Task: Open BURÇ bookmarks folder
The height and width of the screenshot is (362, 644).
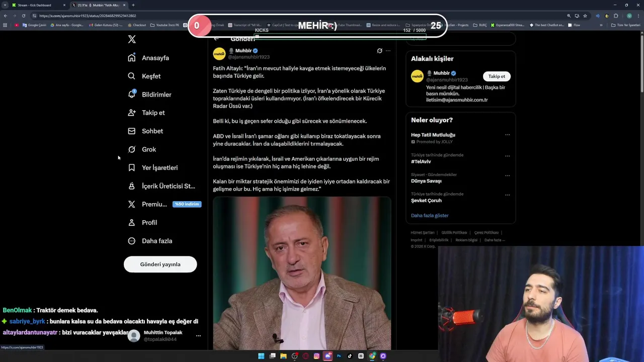Action: pos(480,25)
